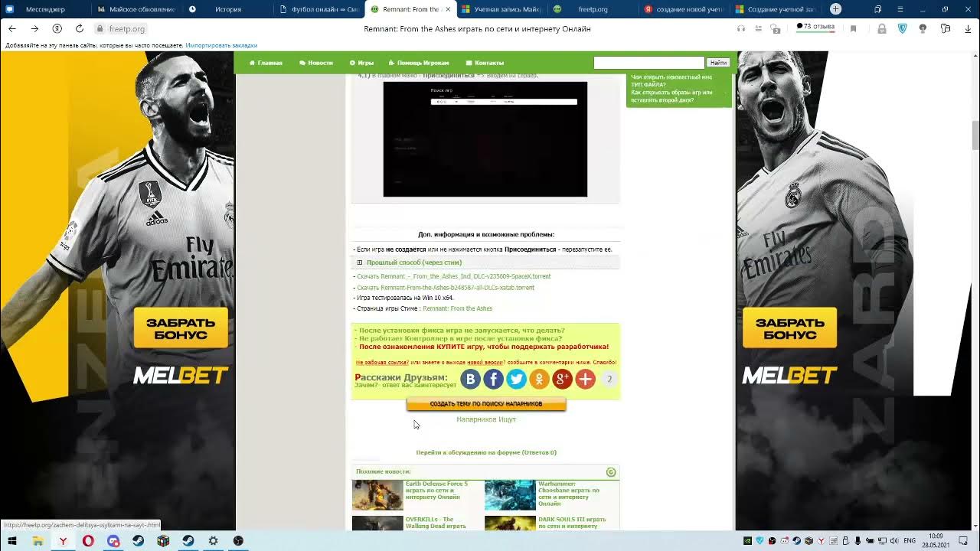Open OBS Studio from the taskbar
The image size is (980, 551).
click(x=238, y=541)
